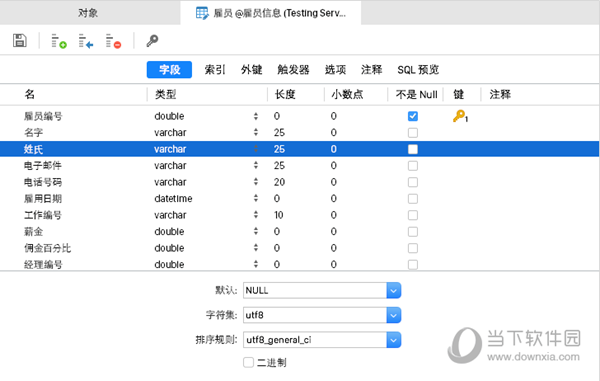The image size is (600, 381).
Task: Open the SQL 预览 tab
Action: (418, 70)
